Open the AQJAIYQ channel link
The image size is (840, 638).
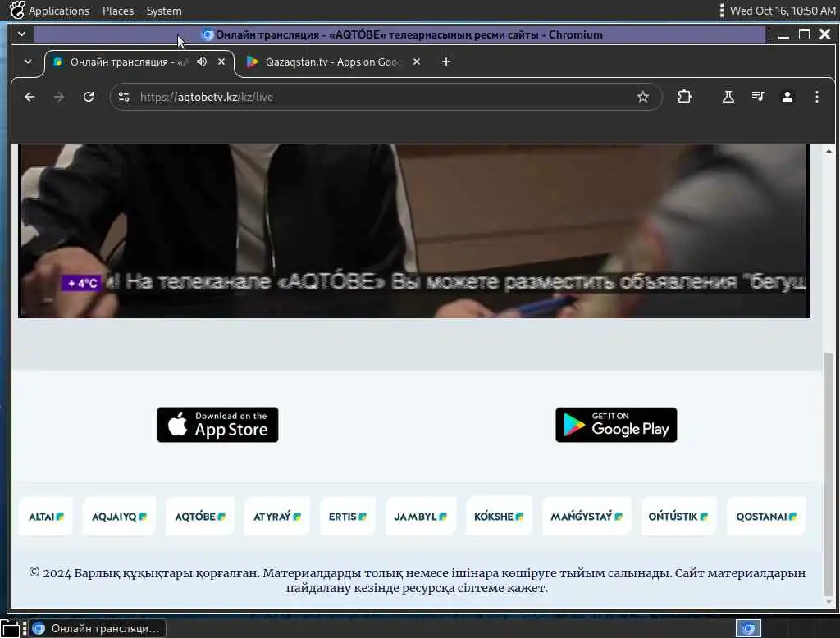(x=119, y=517)
